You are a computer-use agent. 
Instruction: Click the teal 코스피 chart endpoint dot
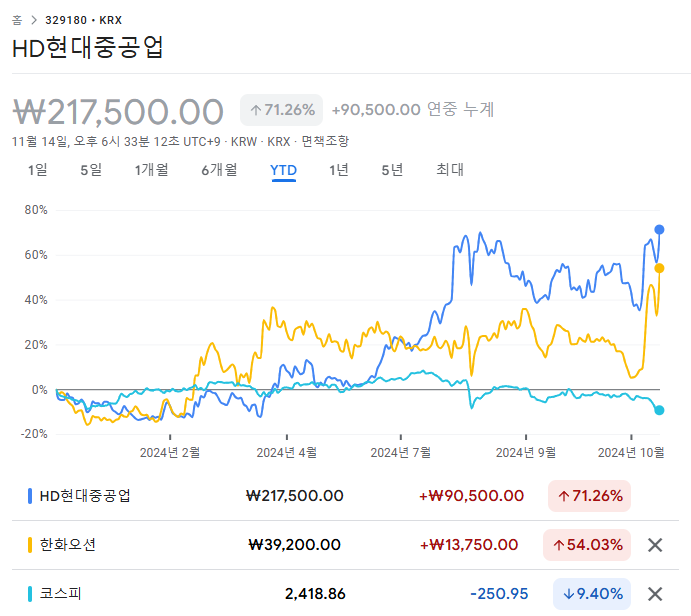(x=659, y=410)
